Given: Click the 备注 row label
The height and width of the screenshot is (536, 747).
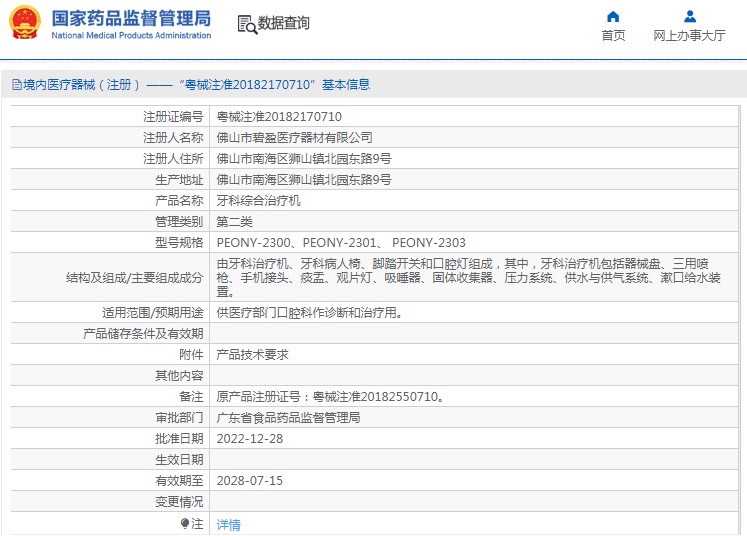Looking at the screenshot, I should point(192,396).
